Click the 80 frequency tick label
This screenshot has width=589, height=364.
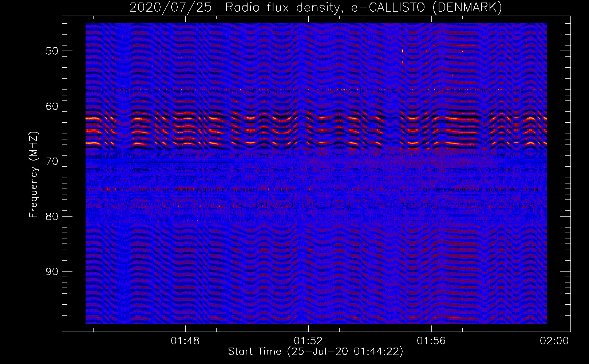[52, 216]
